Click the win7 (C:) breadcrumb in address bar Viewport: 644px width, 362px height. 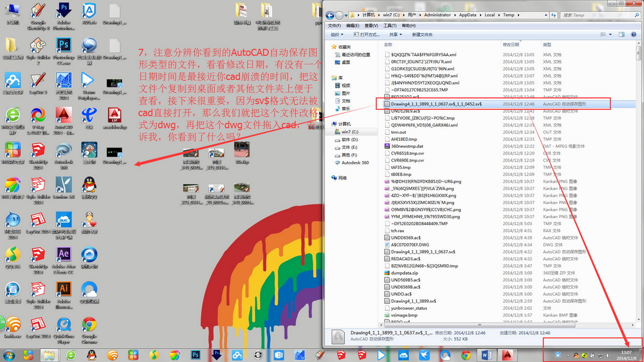(x=391, y=15)
